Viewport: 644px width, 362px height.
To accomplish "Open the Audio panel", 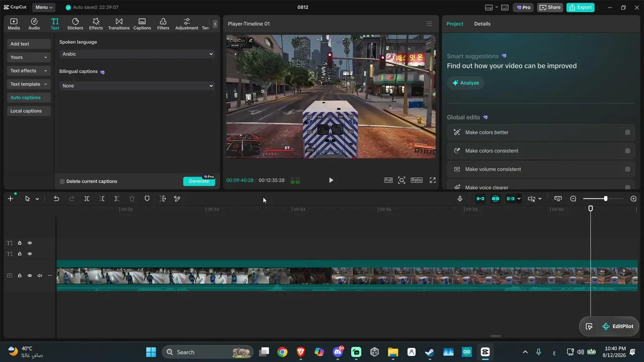I will (x=34, y=24).
